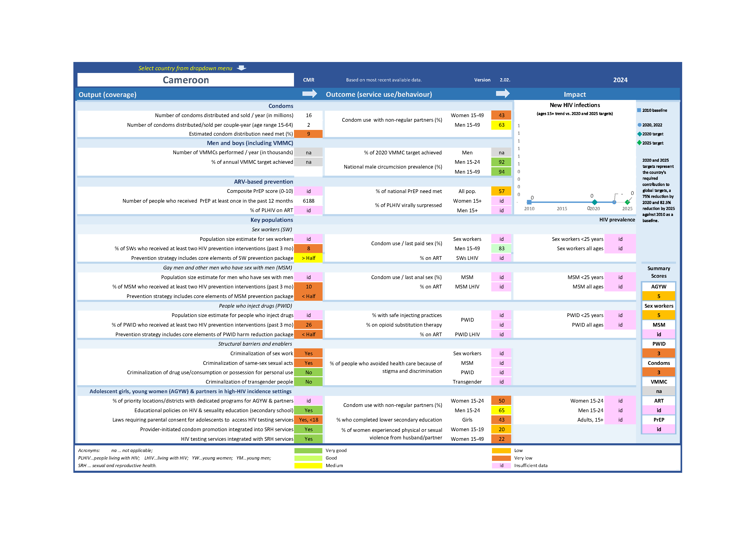This screenshot has width=756, height=535.
Task: Click the arrow between Output and Outcome
Action: [x=309, y=94]
